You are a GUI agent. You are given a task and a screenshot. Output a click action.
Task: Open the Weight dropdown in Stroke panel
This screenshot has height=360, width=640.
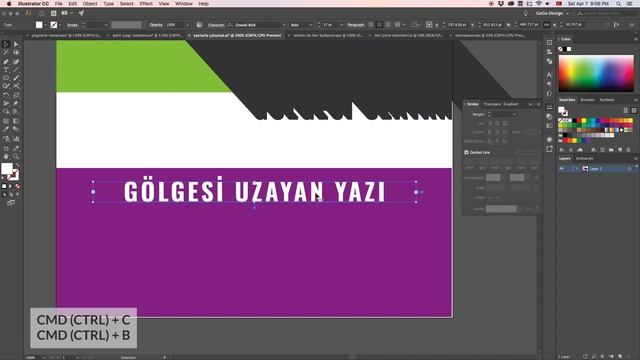point(514,114)
